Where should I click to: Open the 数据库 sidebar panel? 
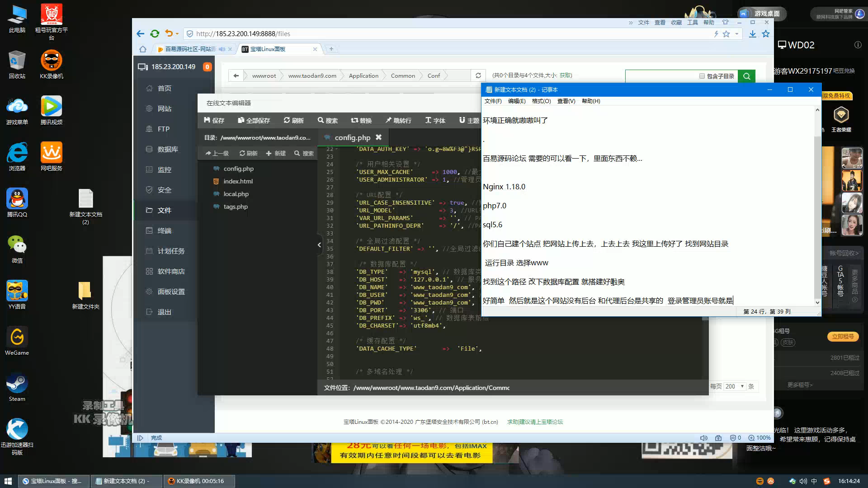click(x=167, y=149)
